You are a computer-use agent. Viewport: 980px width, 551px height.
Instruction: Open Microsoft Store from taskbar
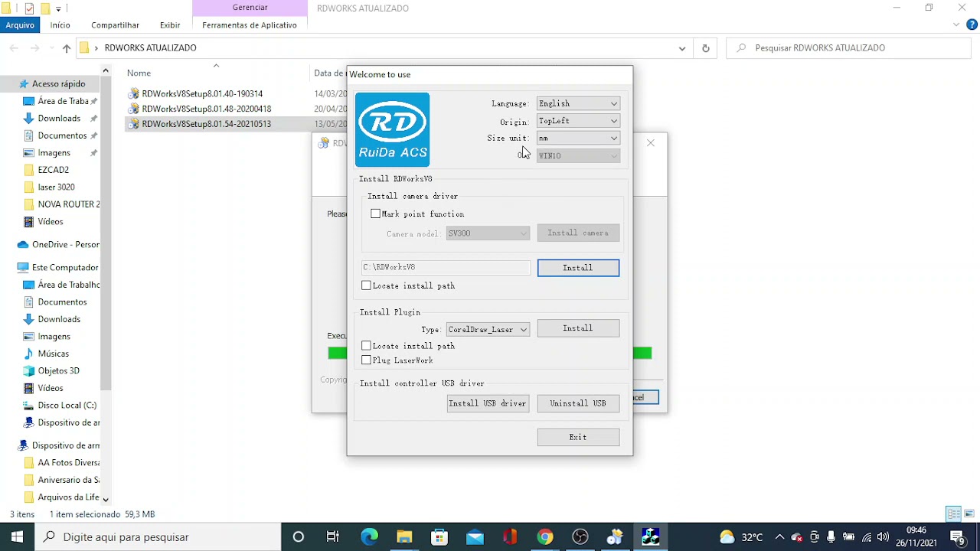coord(439,537)
